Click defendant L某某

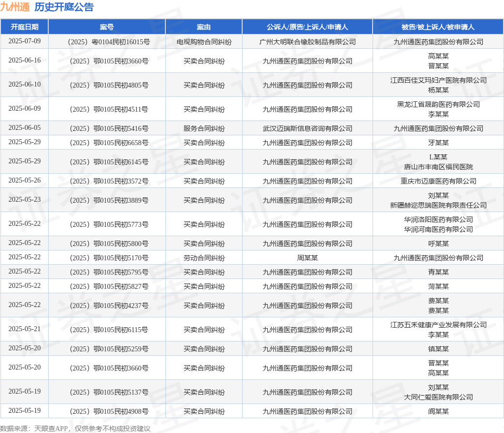point(439,157)
